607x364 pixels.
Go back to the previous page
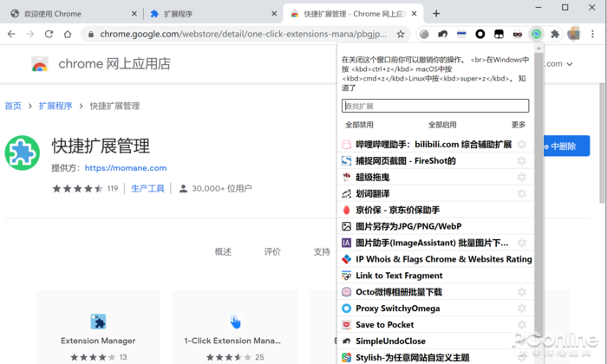[11, 34]
